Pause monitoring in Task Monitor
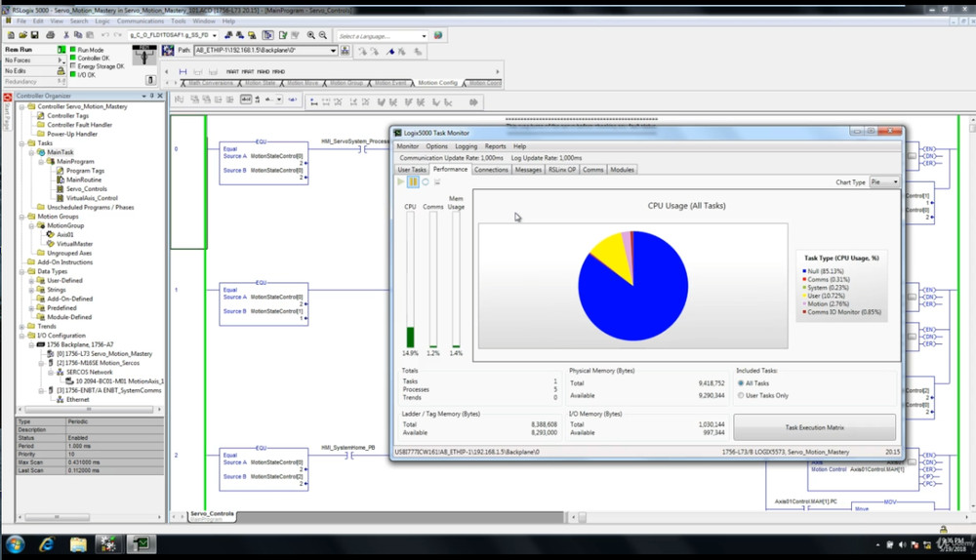 [x=413, y=182]
